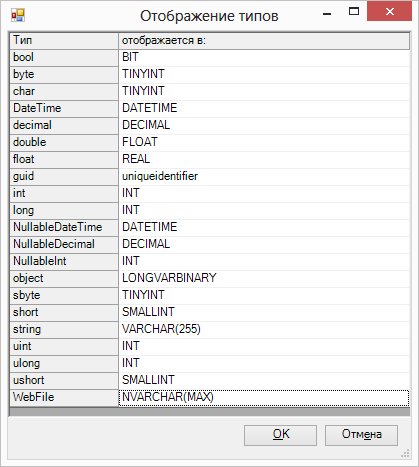The image size is (419, 467).
Task: Click the REAL cell for float
Action: point(264,159)
